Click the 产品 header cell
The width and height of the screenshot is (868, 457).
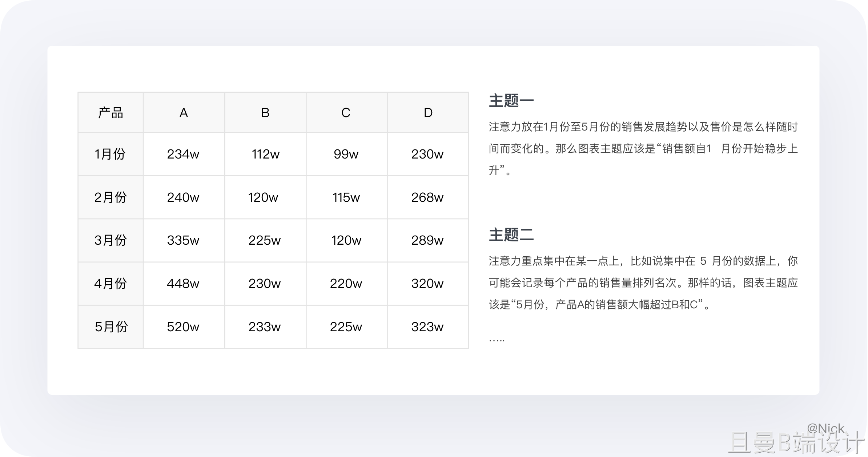coord(111,113)
